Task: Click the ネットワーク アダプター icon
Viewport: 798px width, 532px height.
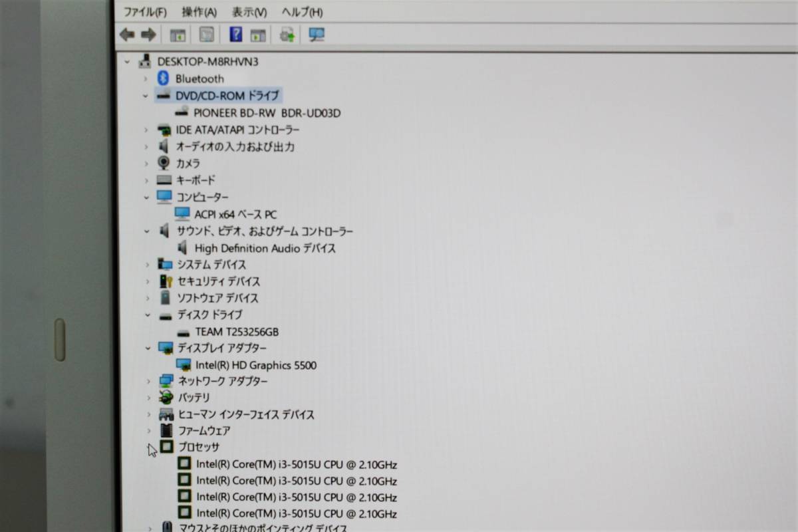Action: tap(166, 381)
